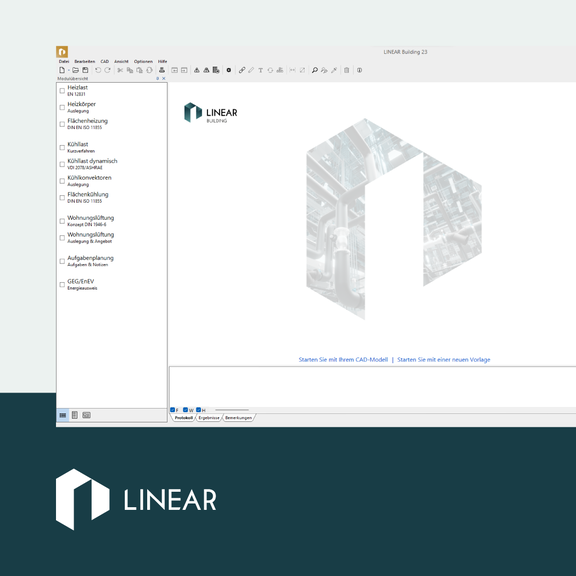
Task: Switch to the Ergebnisse tab
Action: point(209,418)
